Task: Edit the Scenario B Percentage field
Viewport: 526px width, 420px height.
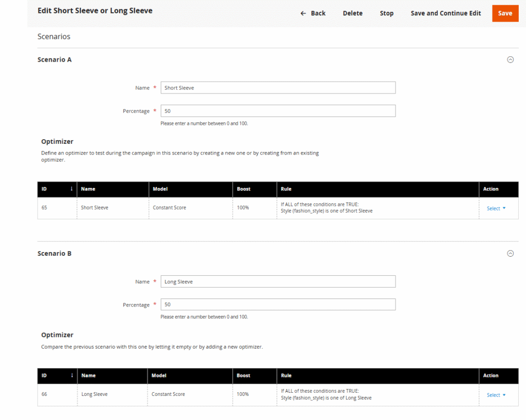Action: [x=278, y=304]
